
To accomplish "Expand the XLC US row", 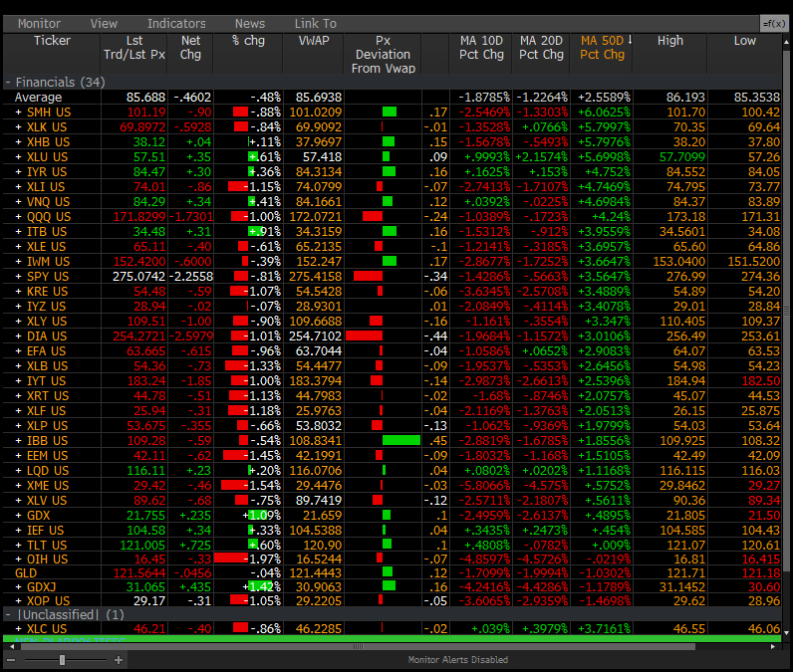I will (19, 629).
